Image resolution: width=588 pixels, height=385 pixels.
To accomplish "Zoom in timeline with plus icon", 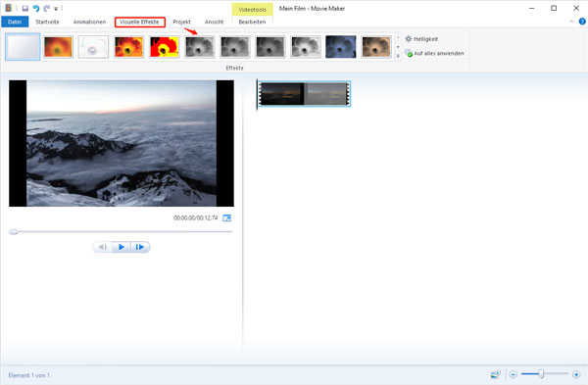I will point(576,374).
